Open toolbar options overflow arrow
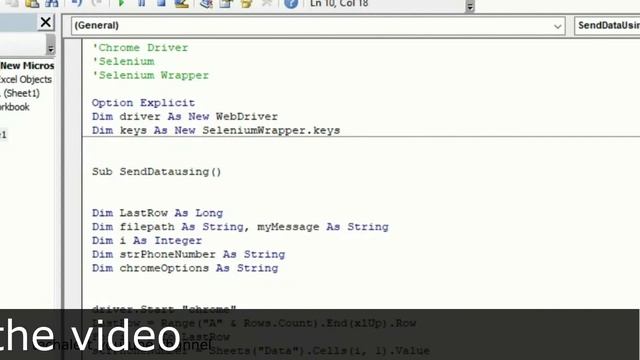The image size is (640, 360). tap(470, 6)
